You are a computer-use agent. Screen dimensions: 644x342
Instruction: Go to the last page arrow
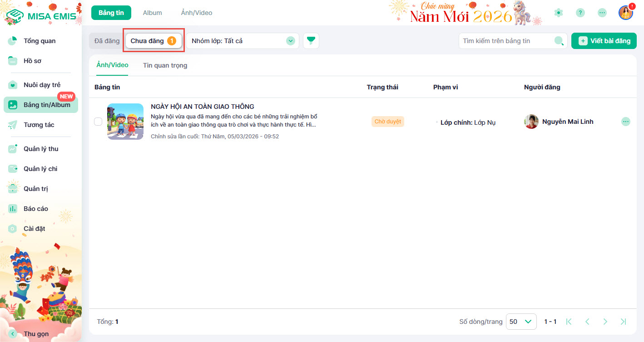tap(623, 322)
